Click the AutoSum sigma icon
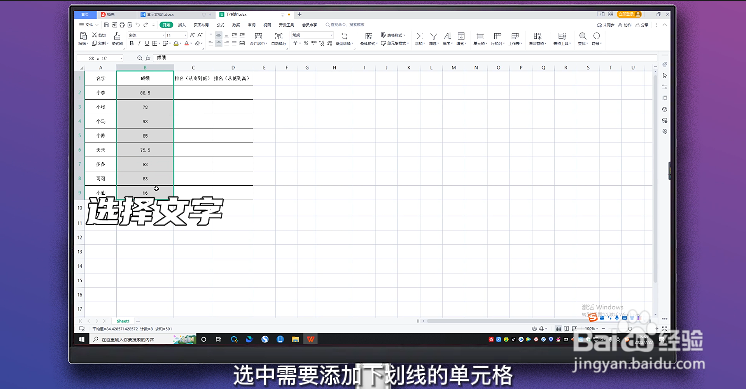 [x=419, y=36]
